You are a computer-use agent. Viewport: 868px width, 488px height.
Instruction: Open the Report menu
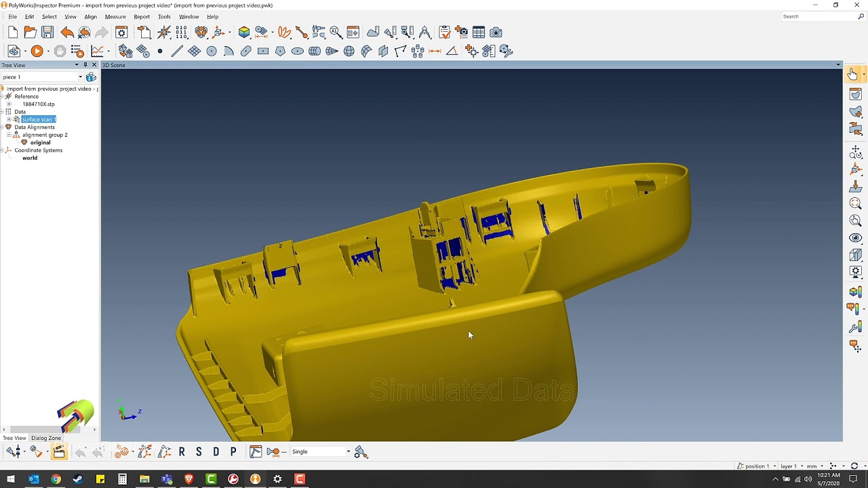(x=142, y=16)
